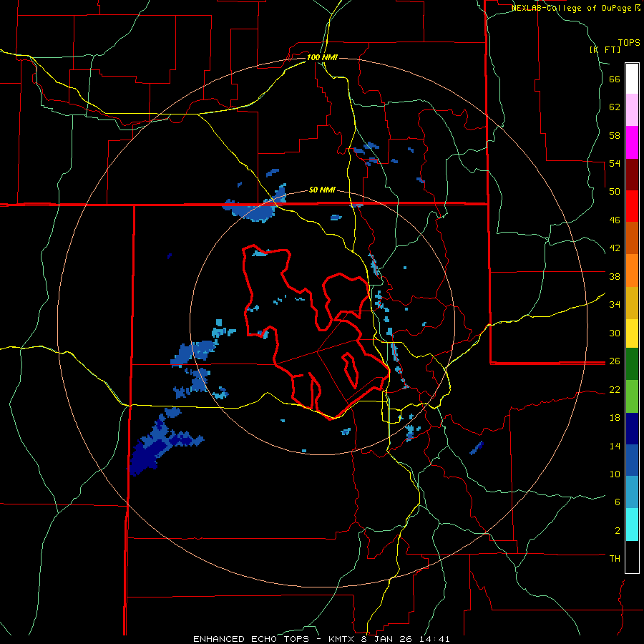Select the light pink legend swatch
This screenshot has height=644, width=644.
pos(632,109)
